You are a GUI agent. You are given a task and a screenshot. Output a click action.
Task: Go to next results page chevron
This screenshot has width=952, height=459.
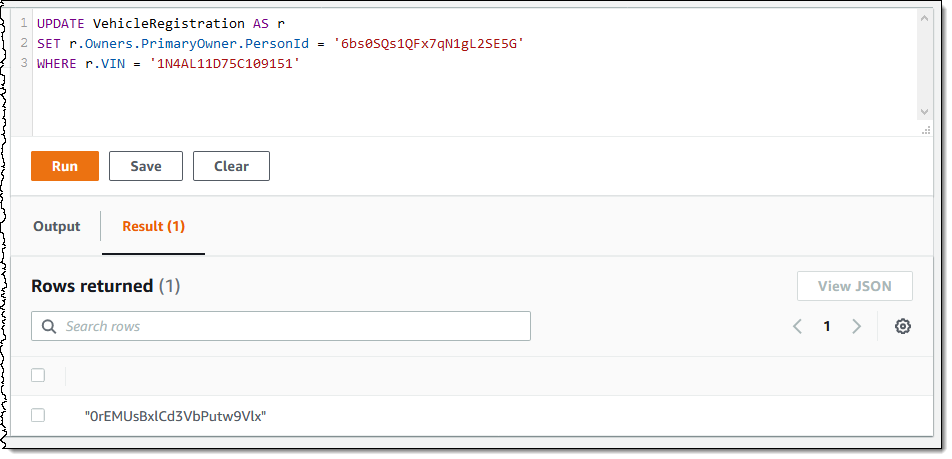click(856, 326)
